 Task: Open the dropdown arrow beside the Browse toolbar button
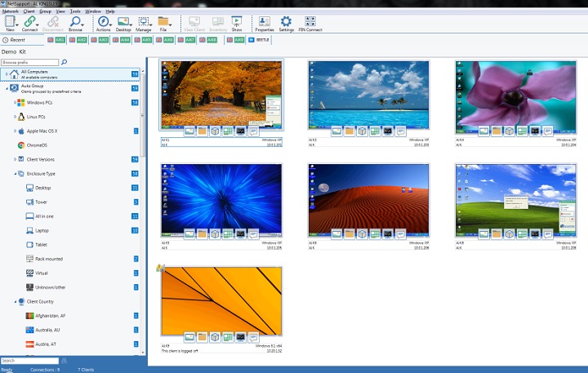[82, 24]
